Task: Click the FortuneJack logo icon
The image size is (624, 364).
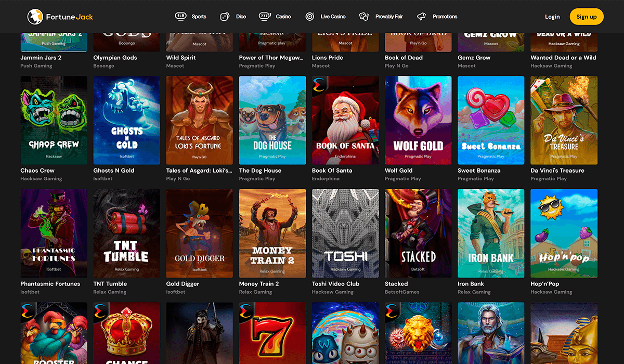Action: pyautogui.click(x=35, y=17)
